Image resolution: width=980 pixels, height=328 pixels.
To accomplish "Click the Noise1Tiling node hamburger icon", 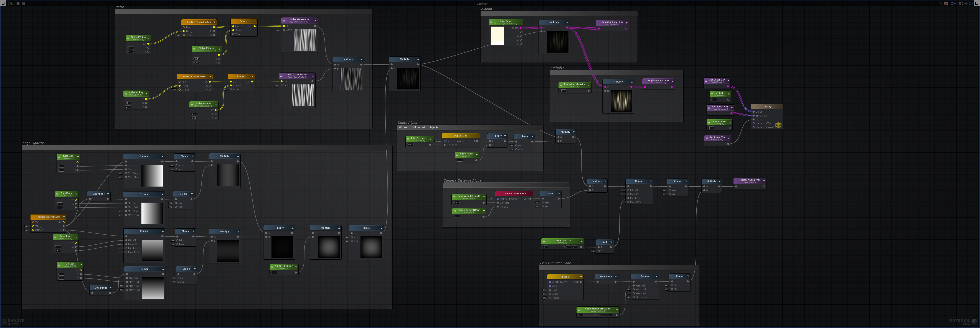I will point(129,38).
